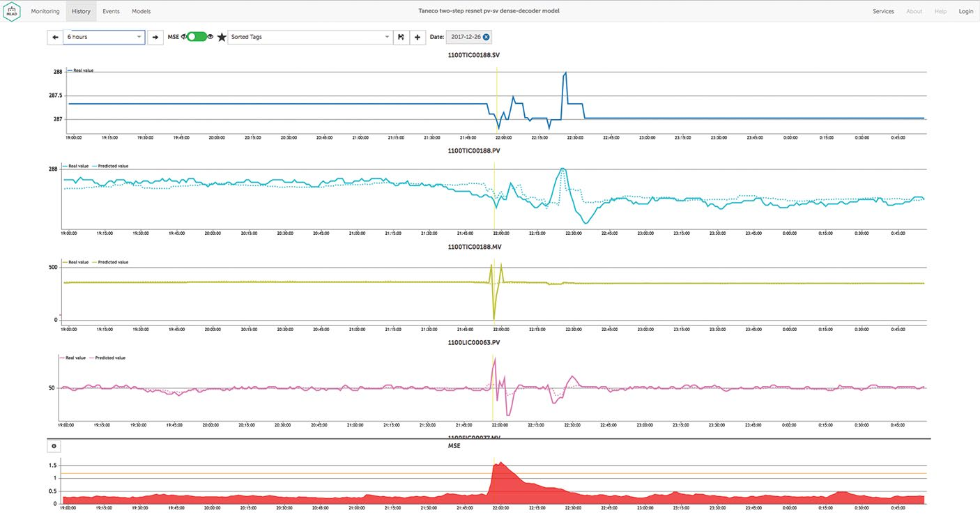
Task: Click the plus add tag button
Action: [x=418, y=37]
